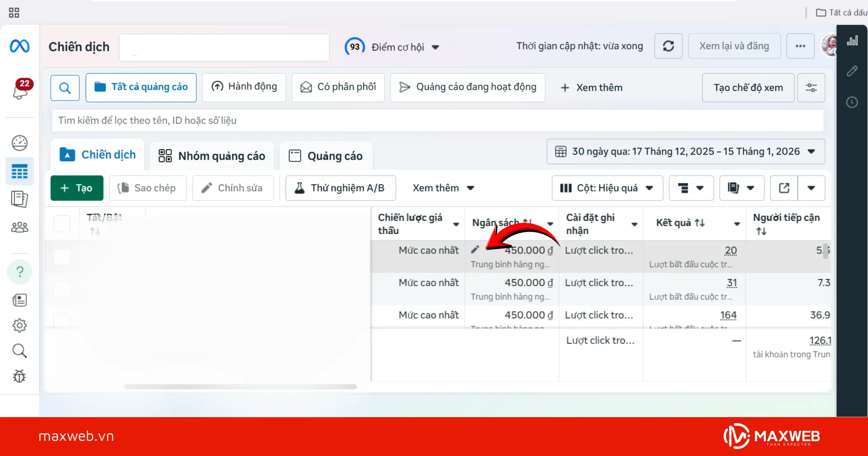Tick the checkbox on the second campaign row
Screen dimensions: 868x456
(62, 289)
